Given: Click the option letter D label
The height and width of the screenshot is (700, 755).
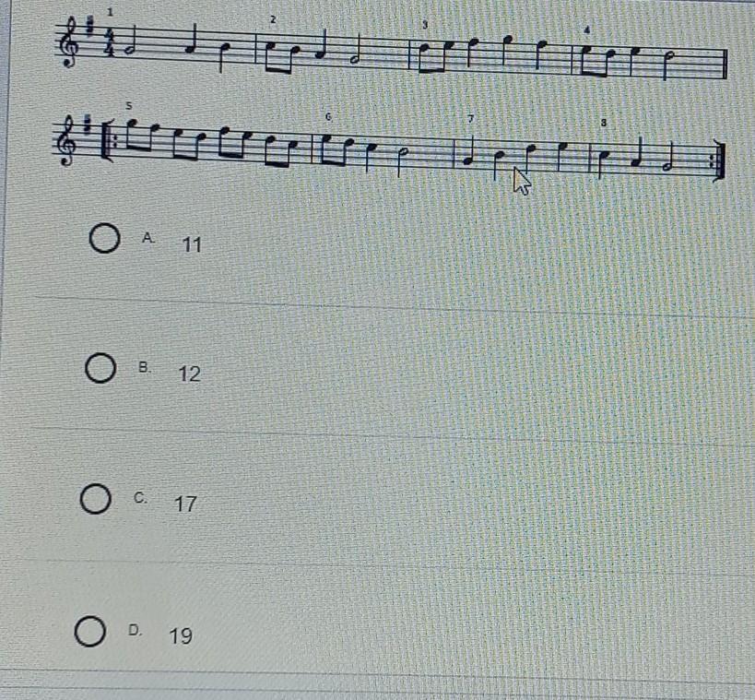Looking at the screenshot, I should point(136,630).
